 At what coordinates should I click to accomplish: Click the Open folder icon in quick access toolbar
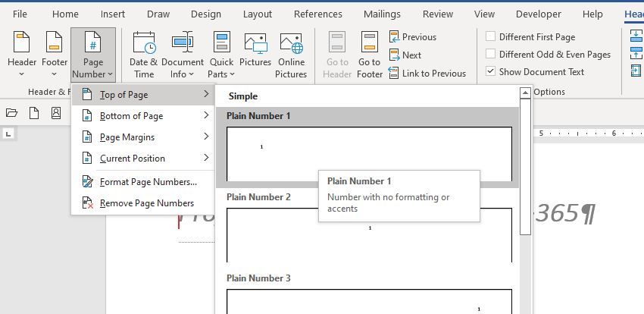12,112
